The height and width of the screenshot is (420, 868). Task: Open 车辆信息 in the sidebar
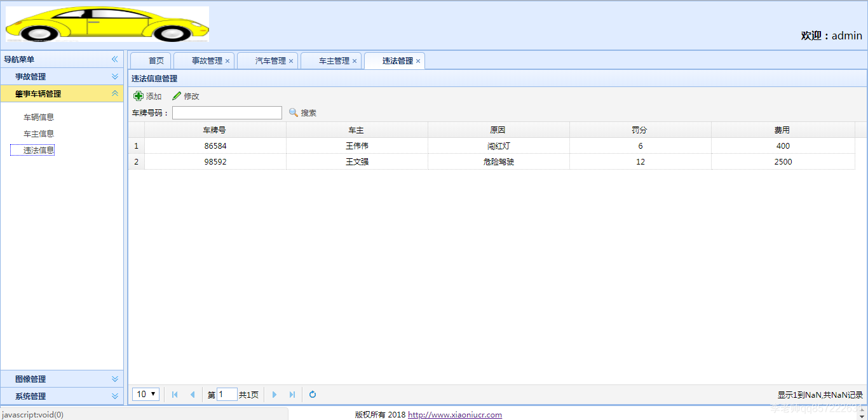click(x=39, y=117)
